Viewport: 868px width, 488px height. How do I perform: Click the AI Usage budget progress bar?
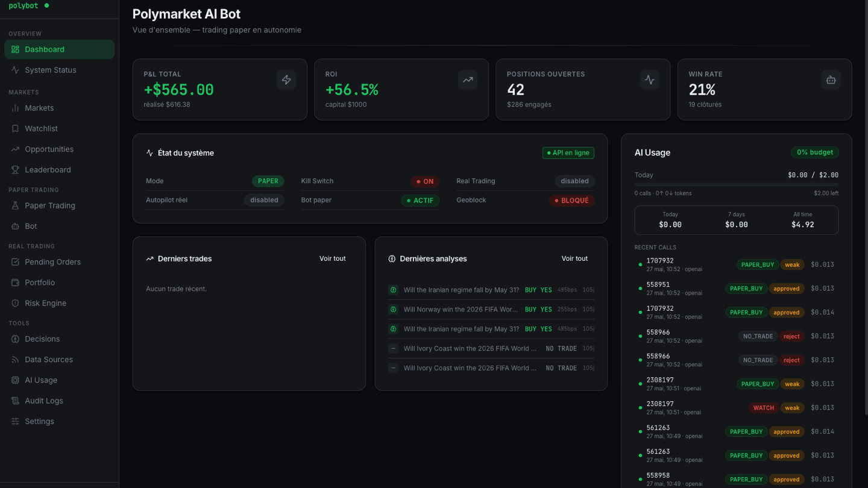point(736,184)
